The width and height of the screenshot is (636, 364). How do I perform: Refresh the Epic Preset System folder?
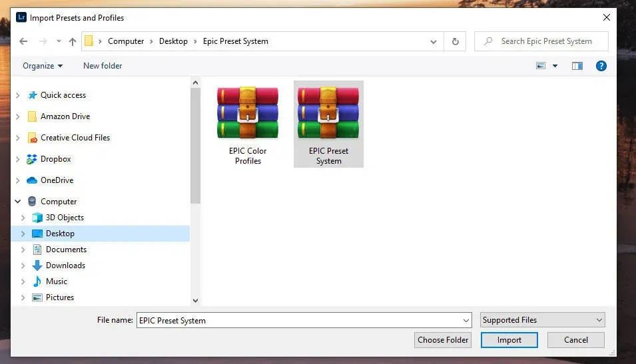pos(455,41)
